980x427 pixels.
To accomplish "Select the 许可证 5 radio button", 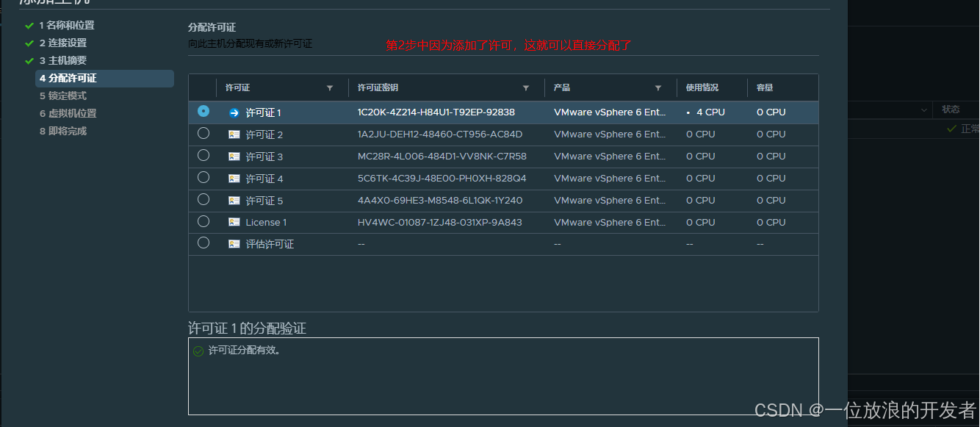I will pyautogui.click(x=203, y=199).
